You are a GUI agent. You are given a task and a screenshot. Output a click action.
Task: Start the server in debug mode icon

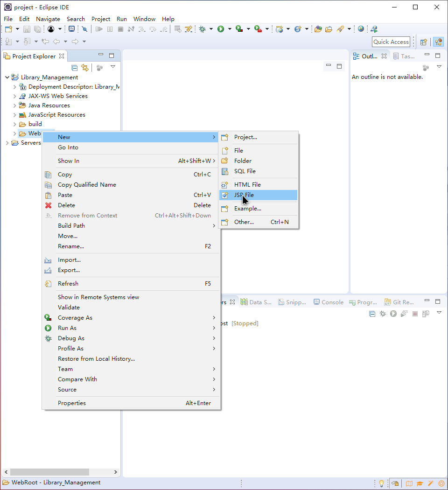coord(383,314)
